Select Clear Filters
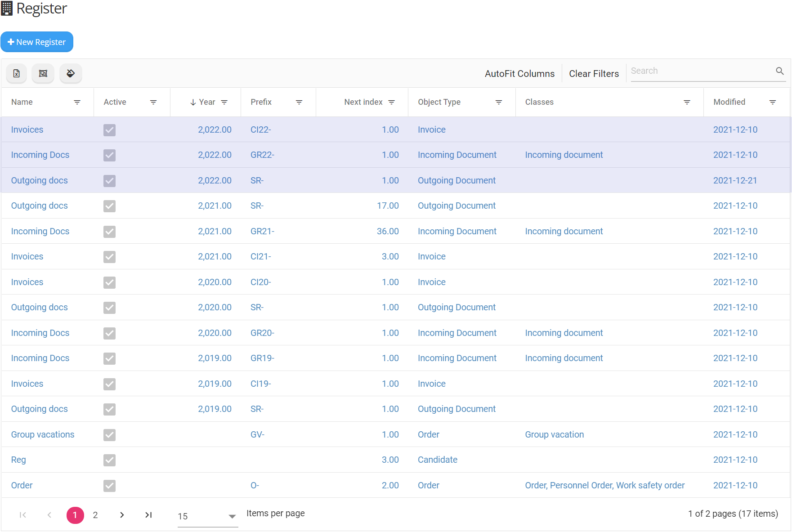 pyautogui.click(x=594, y=73)
